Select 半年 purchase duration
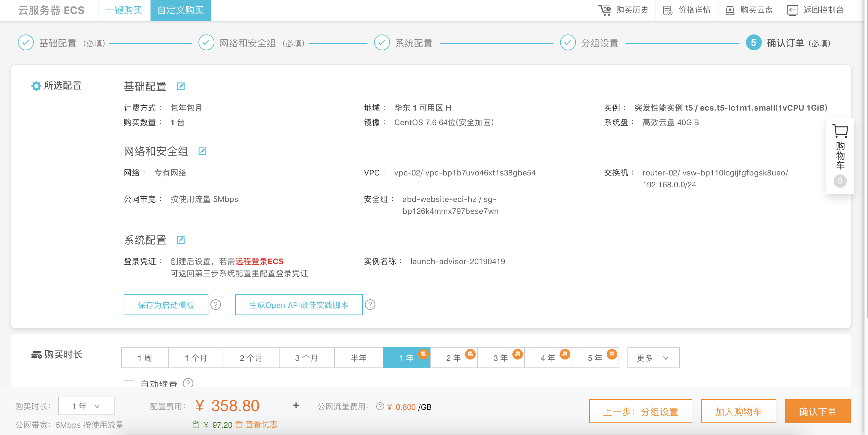Screen dimensions: 868x435 point(359,358)
